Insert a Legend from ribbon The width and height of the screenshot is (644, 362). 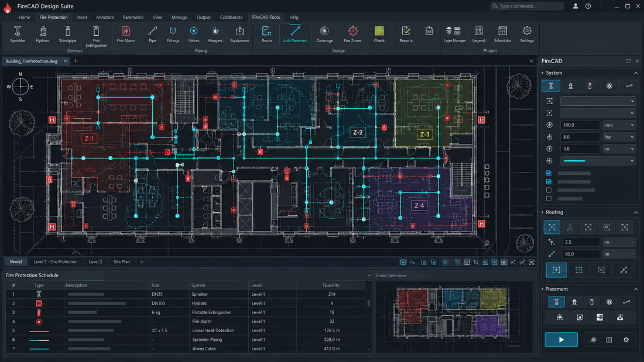coord(478,35)
